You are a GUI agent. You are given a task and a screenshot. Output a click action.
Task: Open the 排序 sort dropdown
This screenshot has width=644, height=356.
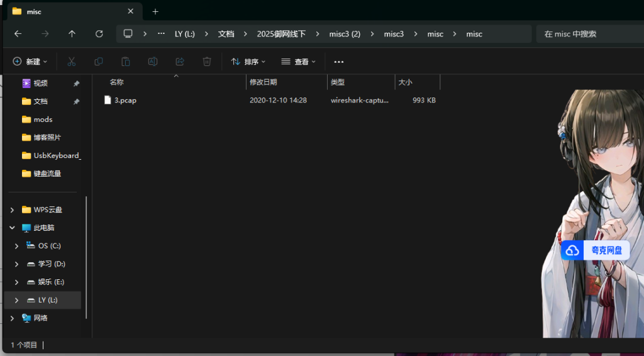click(248, 62)
